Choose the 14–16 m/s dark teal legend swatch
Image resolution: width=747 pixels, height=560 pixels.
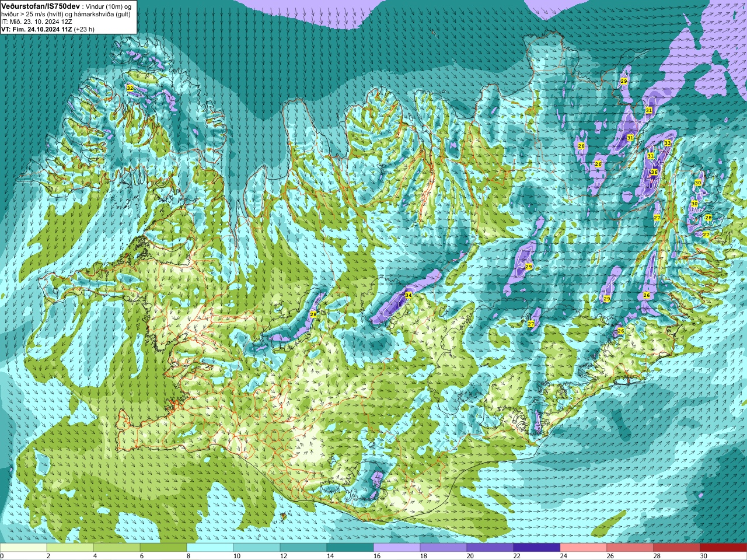pos(350,548)
